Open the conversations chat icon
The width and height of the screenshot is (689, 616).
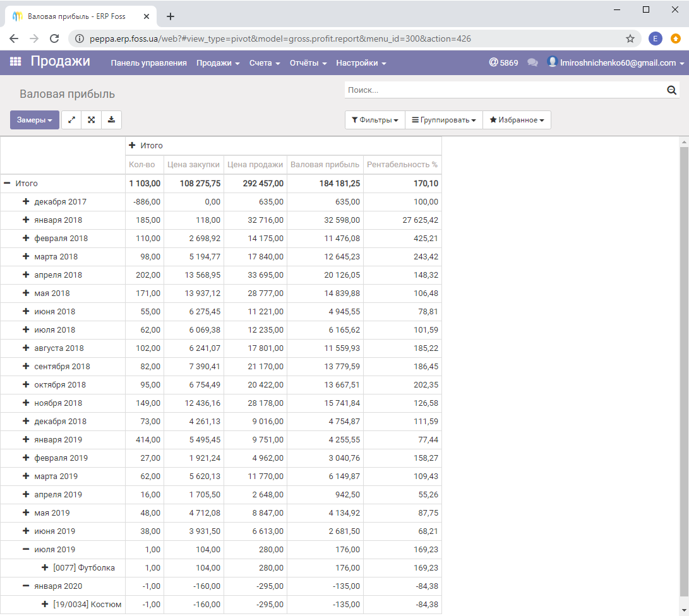click(x=532, y=62)
